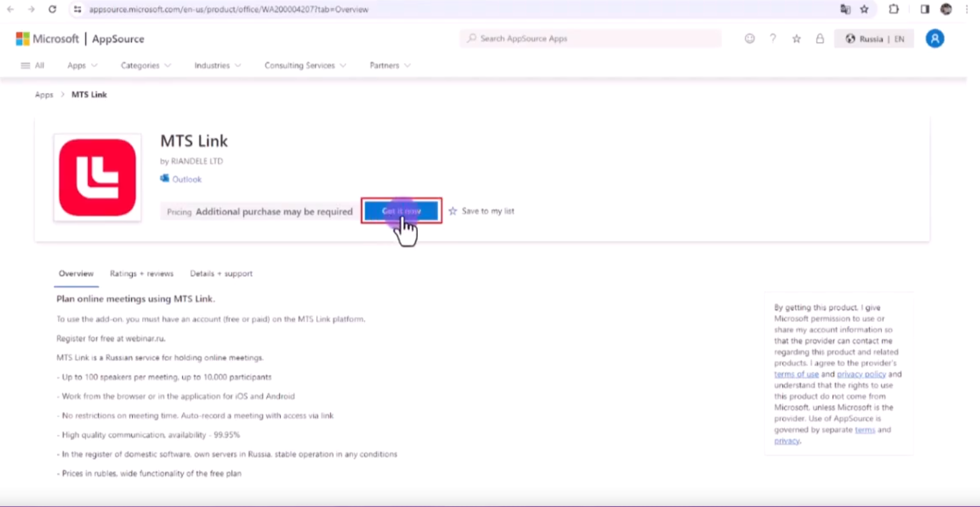Send feedback via the smiley face icon
This screenshot has height=507, width=980.
(750, 39)
